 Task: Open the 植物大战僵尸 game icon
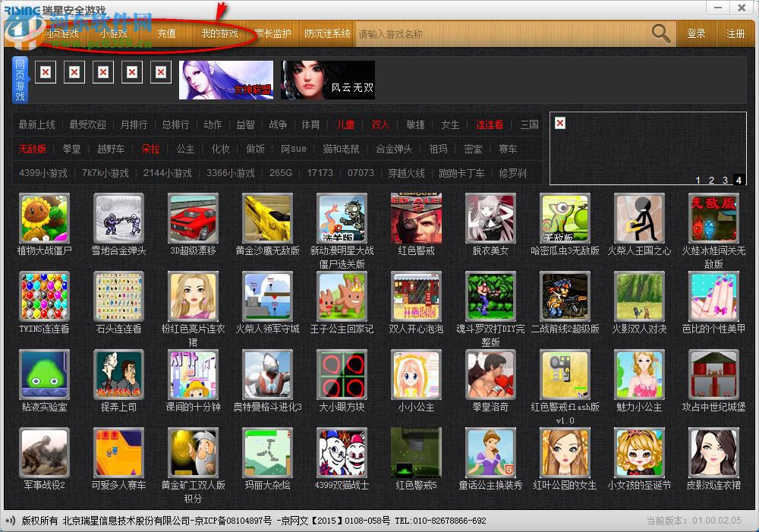click(x=44, y=218)
